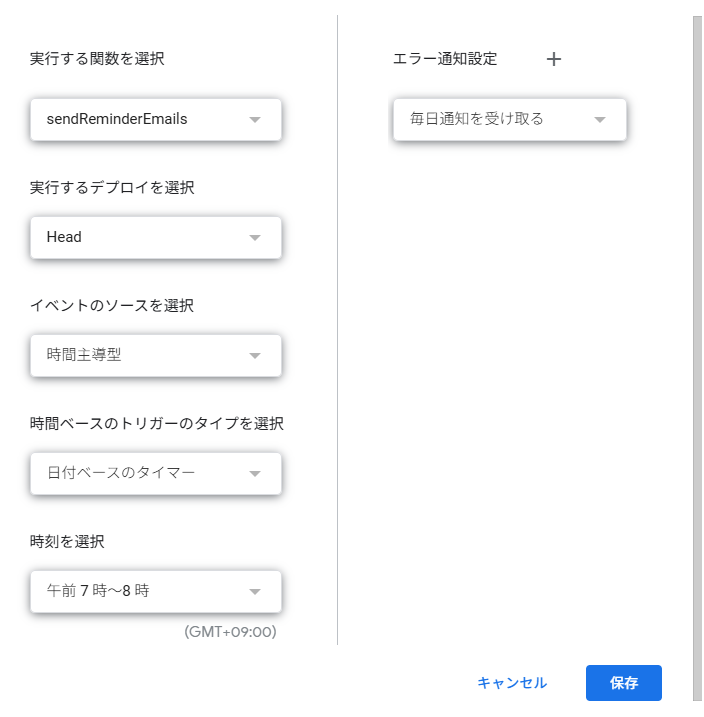Click the vertical scrollbar on the right edge
Screen dimensions: 704x717
pos(698,358)
